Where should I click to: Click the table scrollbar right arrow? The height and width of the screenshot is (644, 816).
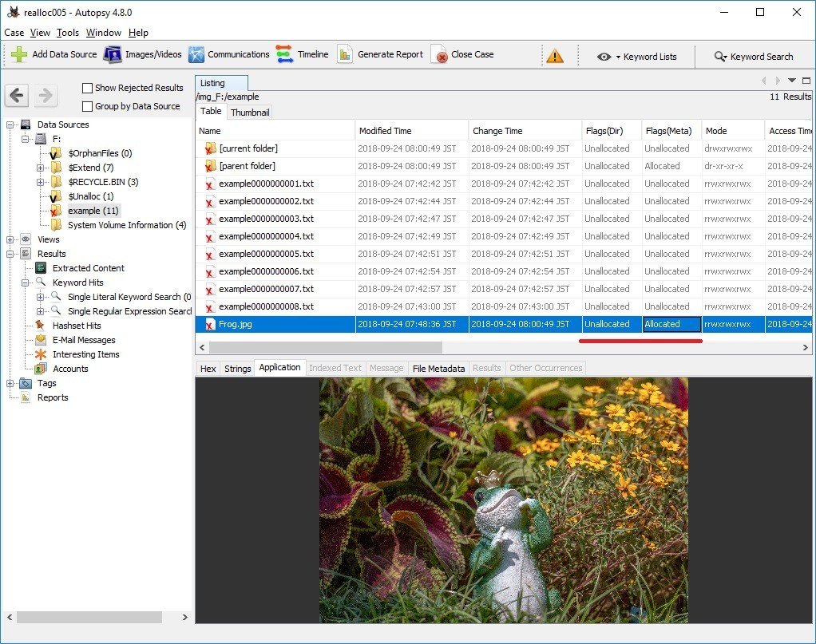point(805,347)
